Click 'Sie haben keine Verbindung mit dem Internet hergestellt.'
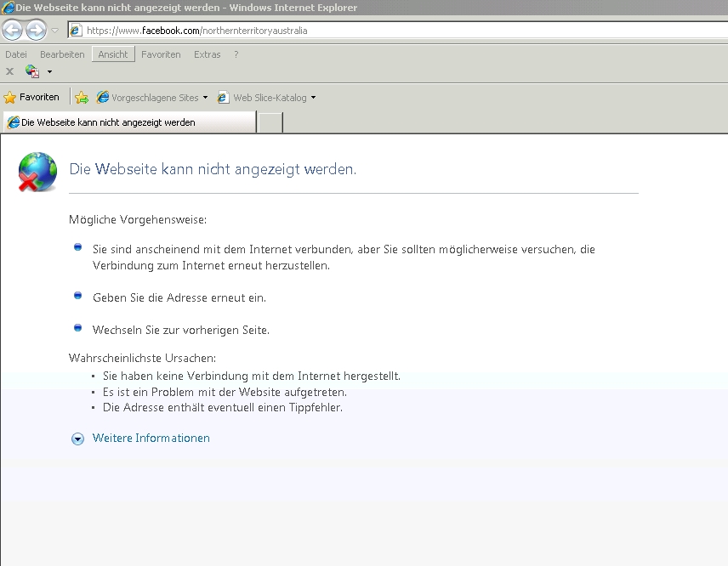The height and width of the screenshot is (566, 728). pyautogui.click(x=252, y=376)
